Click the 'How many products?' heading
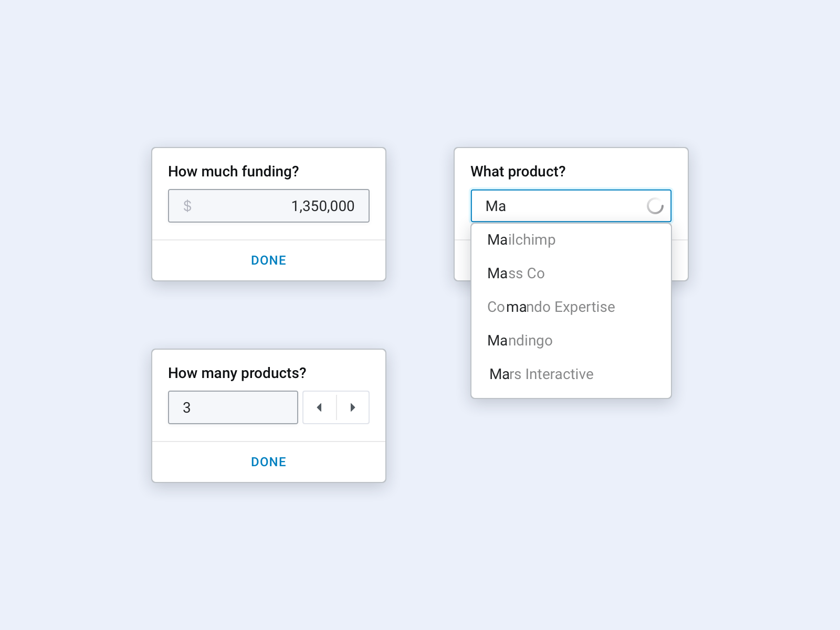 click(x=237, y=373)
